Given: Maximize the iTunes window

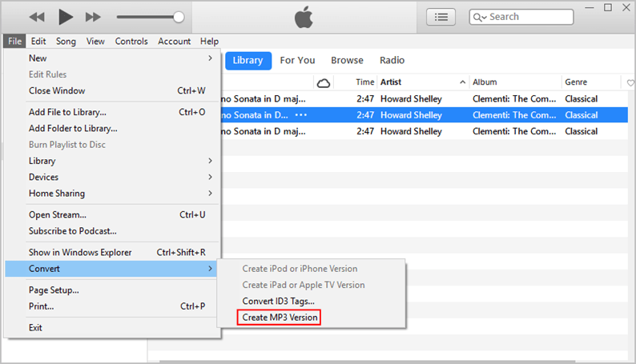Looking at the screenshot, I should [608, 8].
